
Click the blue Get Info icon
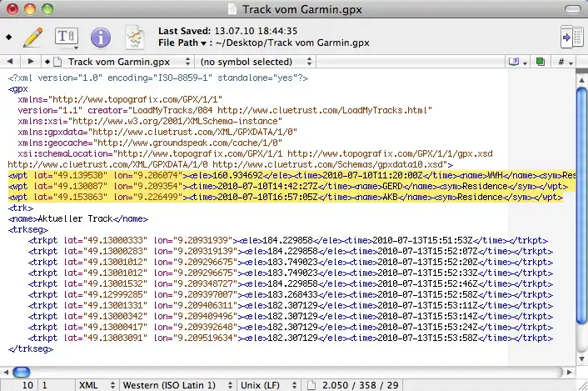101,38
